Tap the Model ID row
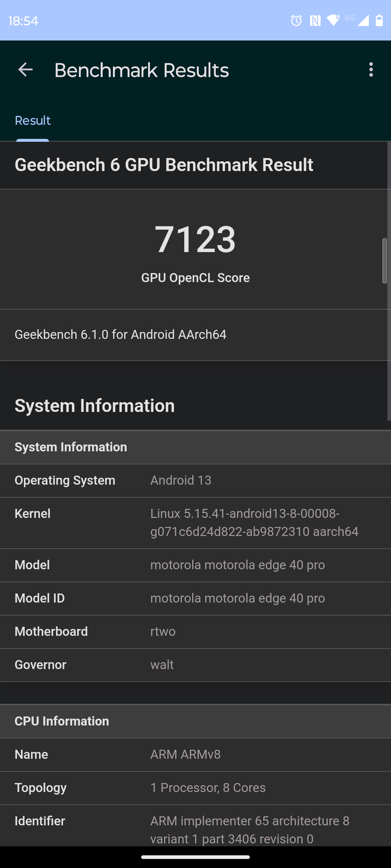The width and height of the screenshot is (391, 868). click(x=195, y=598)
